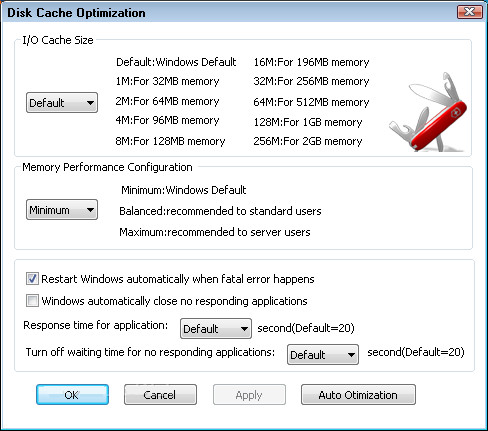
Task: Click the Swiss army knife icon
Action: coord(428,112)
